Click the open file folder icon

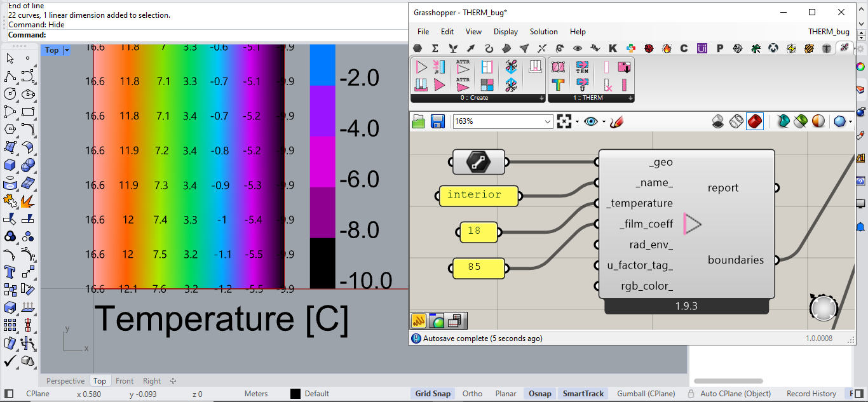pos(418,121)
